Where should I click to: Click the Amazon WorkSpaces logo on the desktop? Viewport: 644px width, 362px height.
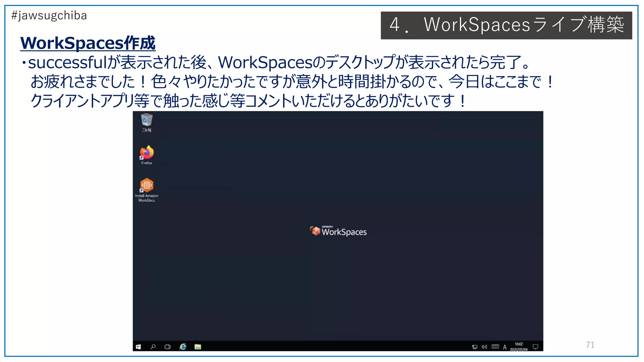click(x=338, y=231)
